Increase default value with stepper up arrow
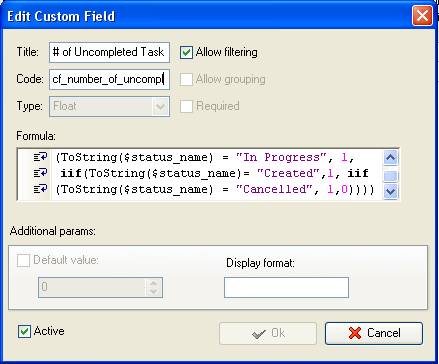The image size is (439, 364). pos(153,283)
